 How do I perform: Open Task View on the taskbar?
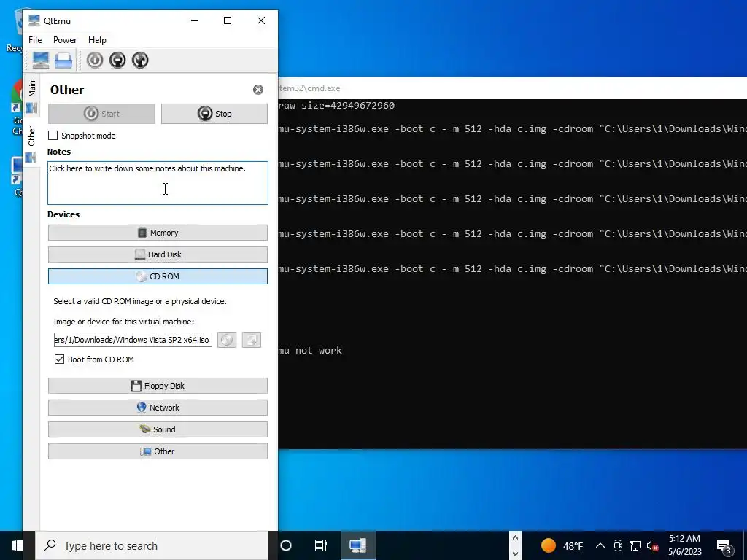321,545
